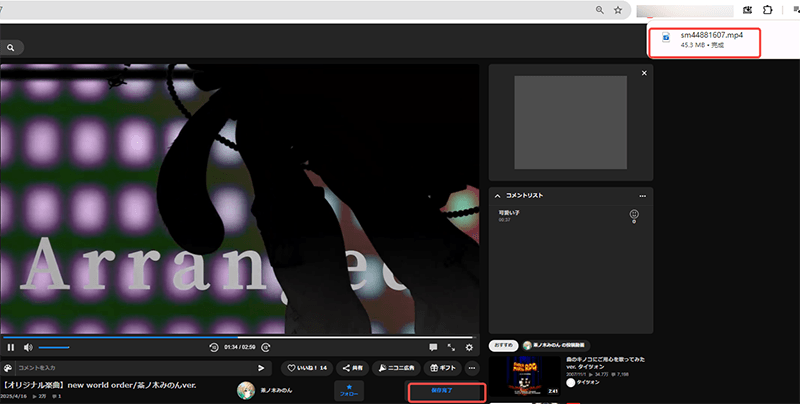The height and width of the screenshot is (404, 800).
Task: Like the video with いいね button
Action: click(x=306, y=368)
